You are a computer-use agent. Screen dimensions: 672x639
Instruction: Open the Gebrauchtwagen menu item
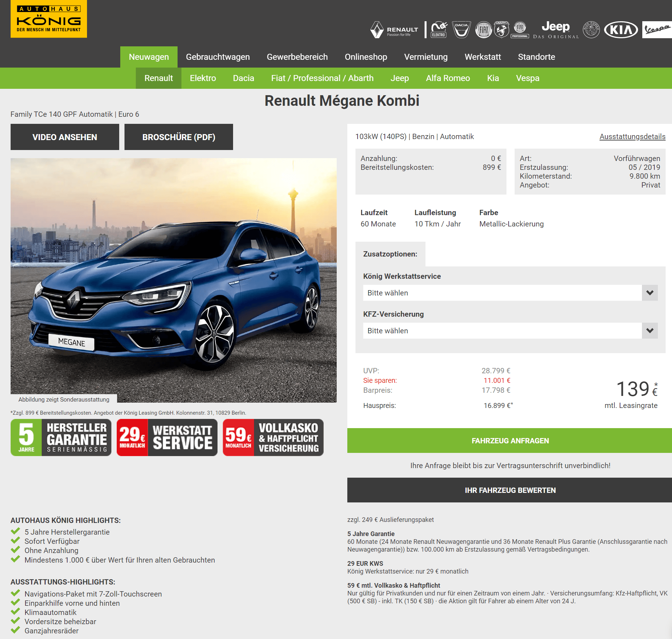click(x=218, y=57)
